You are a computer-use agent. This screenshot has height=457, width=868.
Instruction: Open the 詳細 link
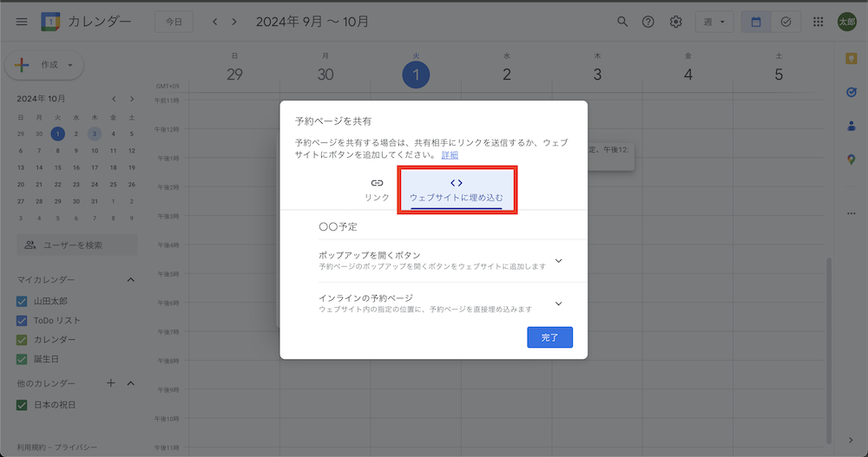pyautogui.click(x=450, y=155)
